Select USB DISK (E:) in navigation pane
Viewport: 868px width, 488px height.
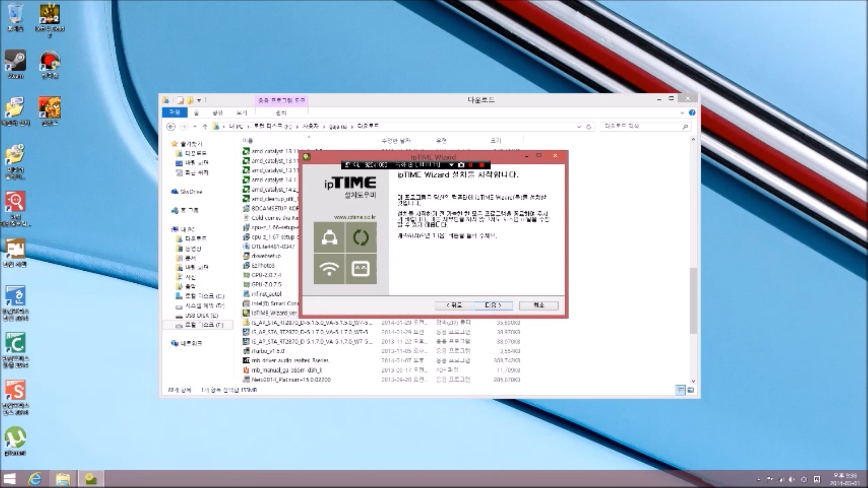click(201, 315)
